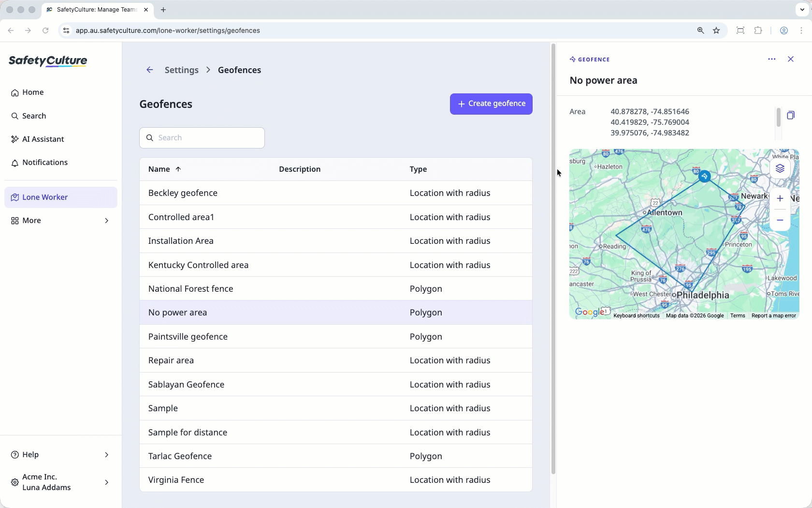
Task: Close the SafetyCulture browser tab
Action: coord(146,10)
